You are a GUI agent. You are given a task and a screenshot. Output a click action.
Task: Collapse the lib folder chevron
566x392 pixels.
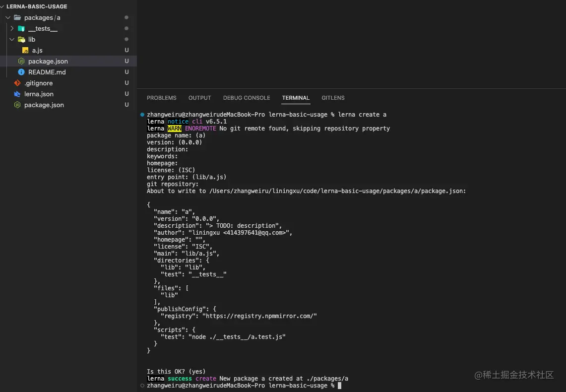click(x=12, y=39)
